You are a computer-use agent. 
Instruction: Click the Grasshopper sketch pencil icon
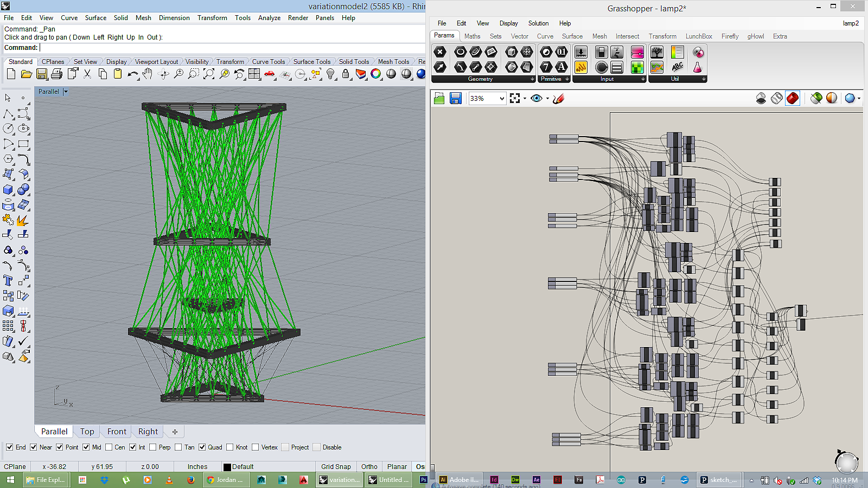pos(559,98)
